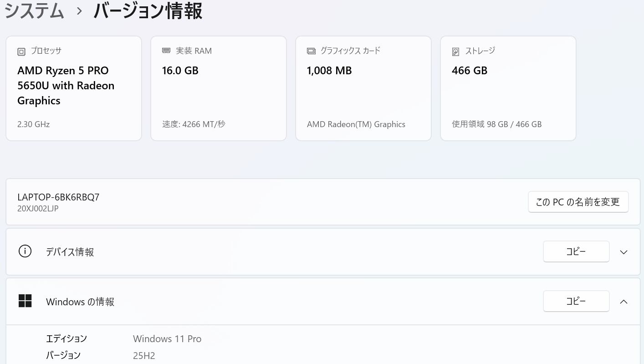Open the 実装 RAM card
Image resolution: width=644 pixels, height=364 pixels.
pyautogui.click(x=219, y=88)
